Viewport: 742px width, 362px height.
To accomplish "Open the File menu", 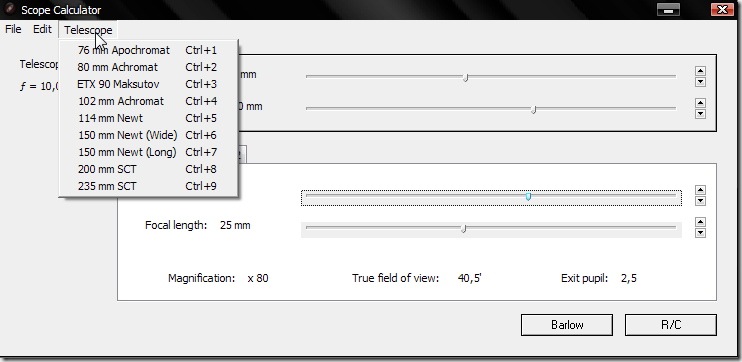I will [x=13, y=29].
